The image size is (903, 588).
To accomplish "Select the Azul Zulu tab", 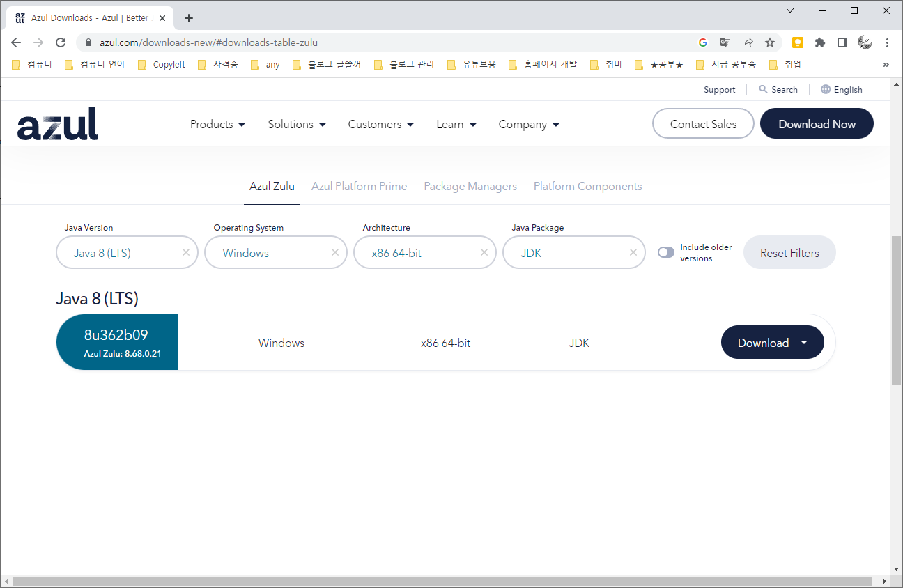I will pos(272,186).
